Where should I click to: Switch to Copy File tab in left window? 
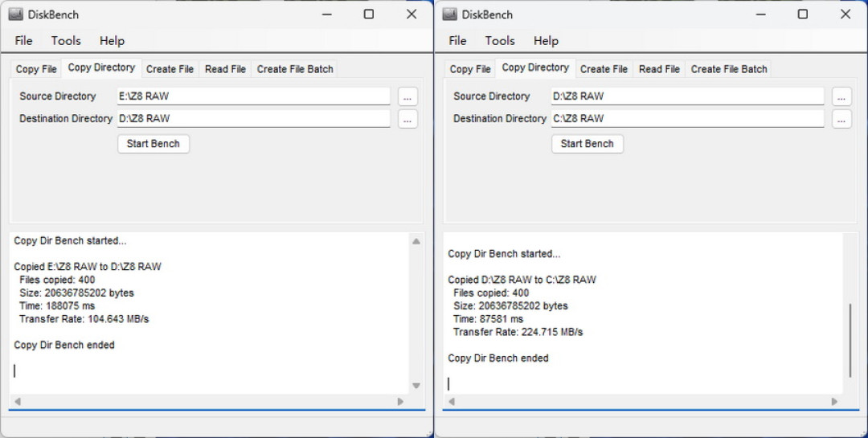tap(36, 69)
